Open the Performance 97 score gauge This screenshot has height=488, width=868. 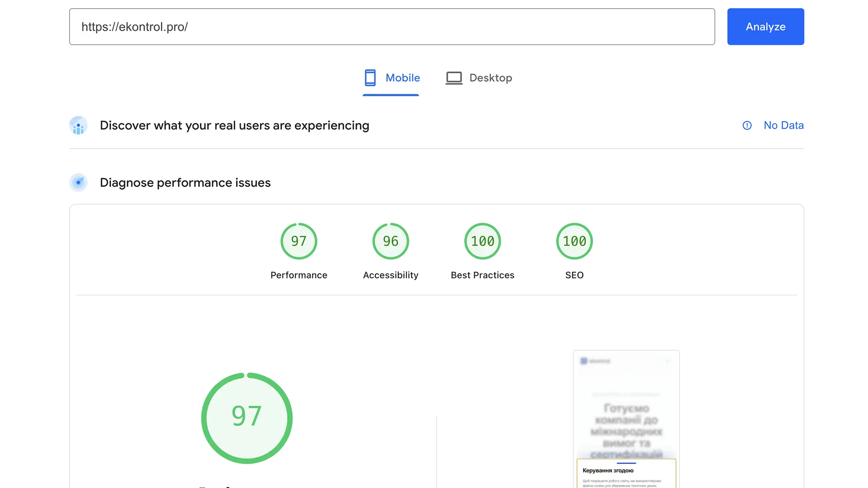click(299, 241)
